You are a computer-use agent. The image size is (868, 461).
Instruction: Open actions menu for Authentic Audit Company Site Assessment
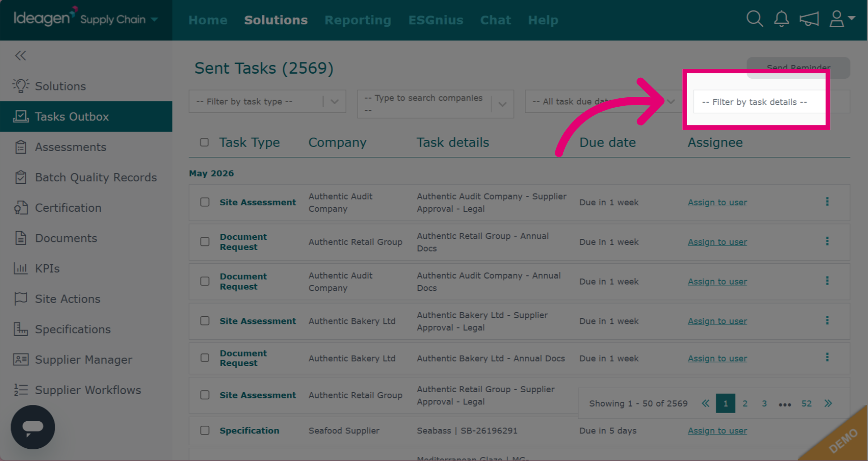tap(827, 201)
